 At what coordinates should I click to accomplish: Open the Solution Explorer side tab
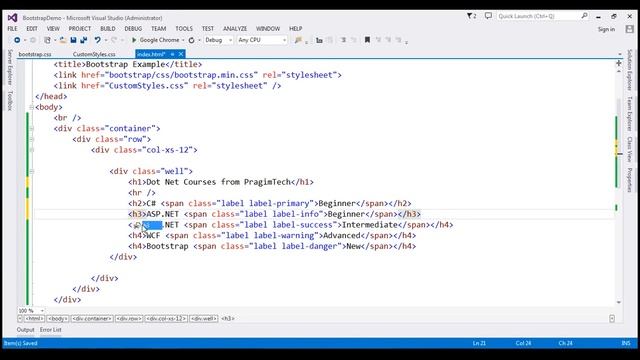click(x=629, y=70)
